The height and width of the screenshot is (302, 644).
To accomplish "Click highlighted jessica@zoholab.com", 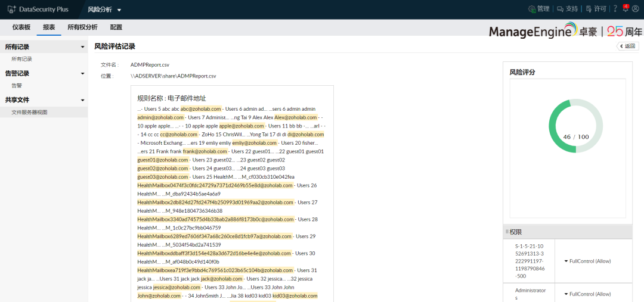I will (177, 288).
